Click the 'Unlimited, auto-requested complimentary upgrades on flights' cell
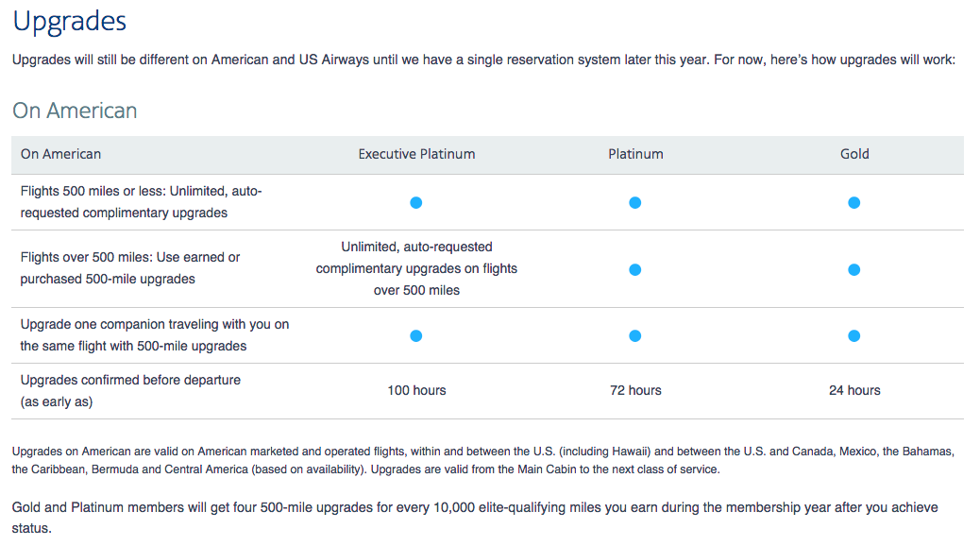This screenshot has width=980, height=546. pyautogui.click(x=416, y=268)
